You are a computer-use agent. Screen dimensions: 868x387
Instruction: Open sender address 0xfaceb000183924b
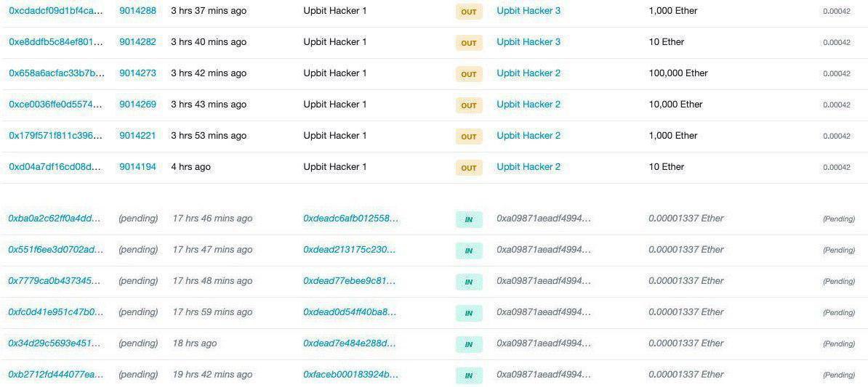(x=351, y=374)
